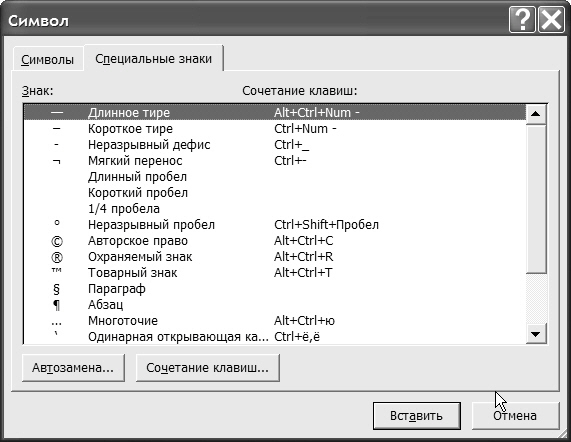Pick the Неразрывный пробел entry
The image size is (571, 442).
tap(275, 225)
